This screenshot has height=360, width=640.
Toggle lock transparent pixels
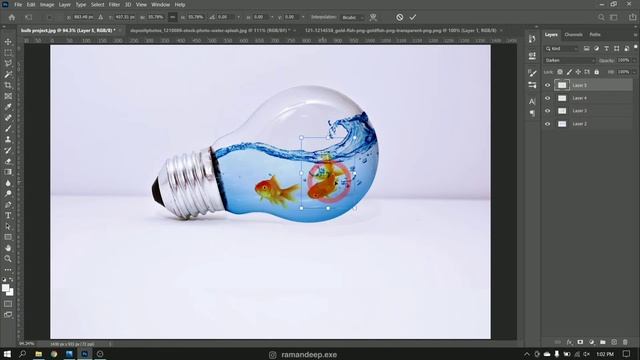coord(560,72)
